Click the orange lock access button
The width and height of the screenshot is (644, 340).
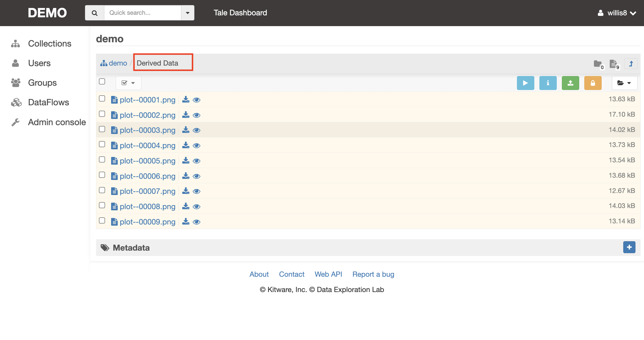tap(593, 83)
